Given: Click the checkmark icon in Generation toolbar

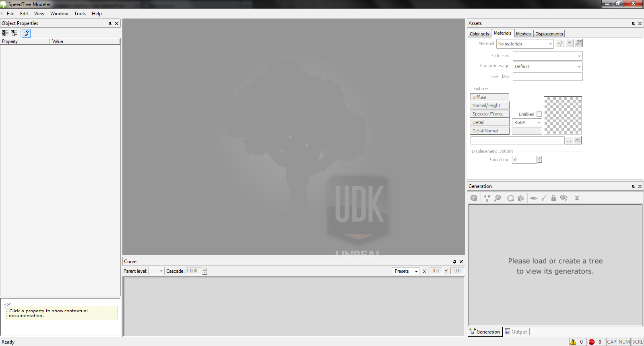Looking at the screenshot, I should point(544,198).
